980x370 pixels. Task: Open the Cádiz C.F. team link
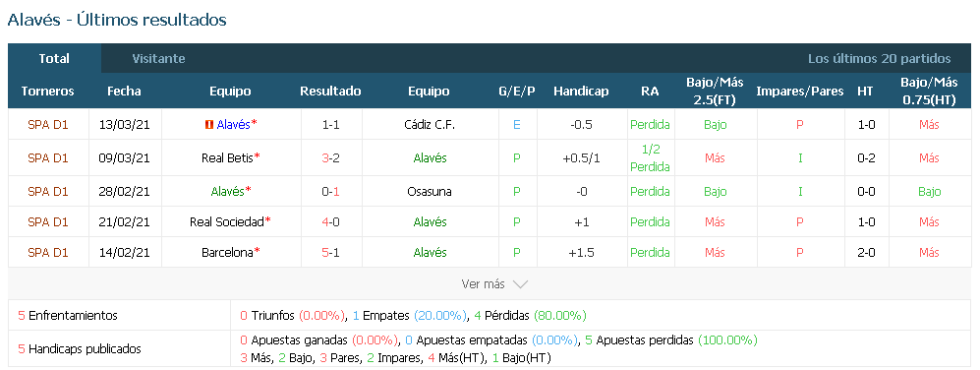click(430, 125)
